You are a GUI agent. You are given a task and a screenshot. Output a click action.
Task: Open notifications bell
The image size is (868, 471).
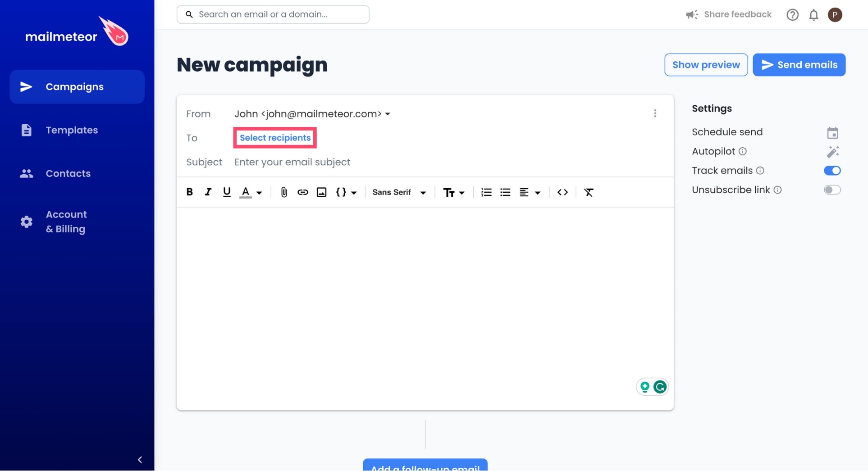813,15
